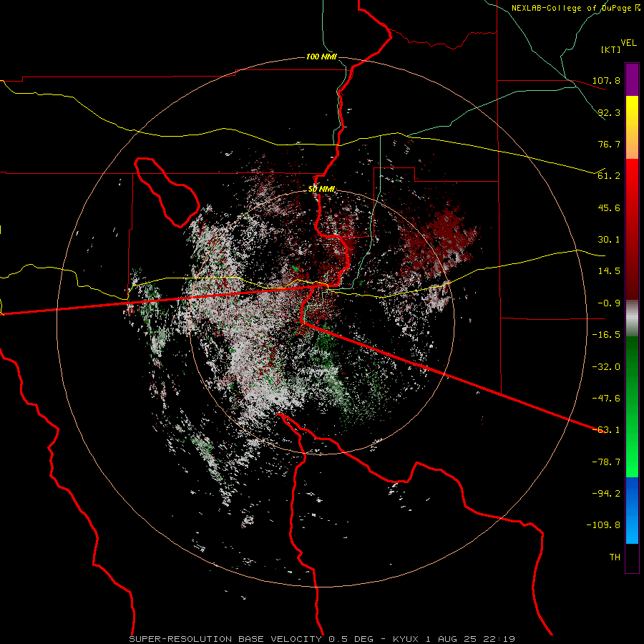Click the purple segment of the color bar

coord(632,79)
